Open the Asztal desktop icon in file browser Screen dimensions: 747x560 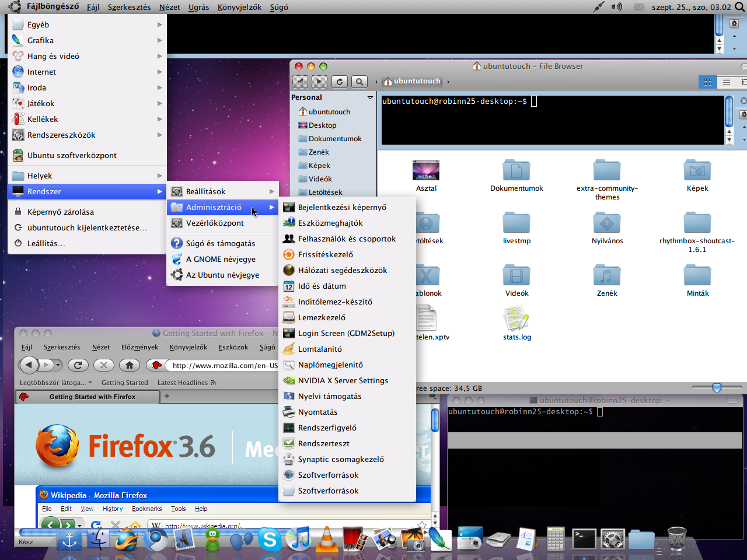426,176
